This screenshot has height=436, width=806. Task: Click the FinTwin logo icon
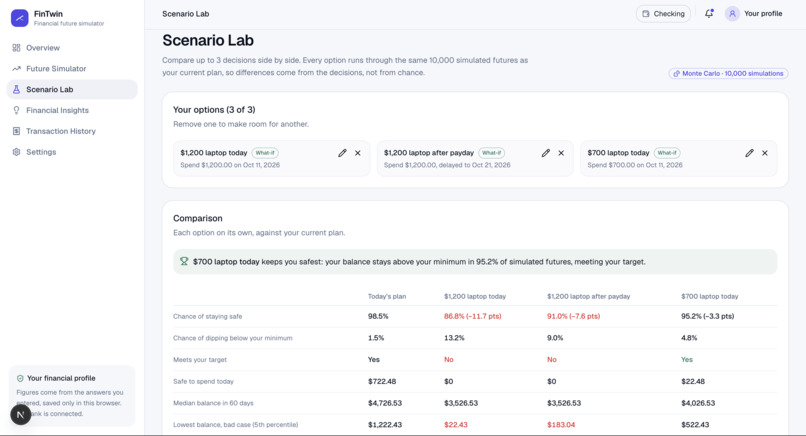click(x=20, y=18)
